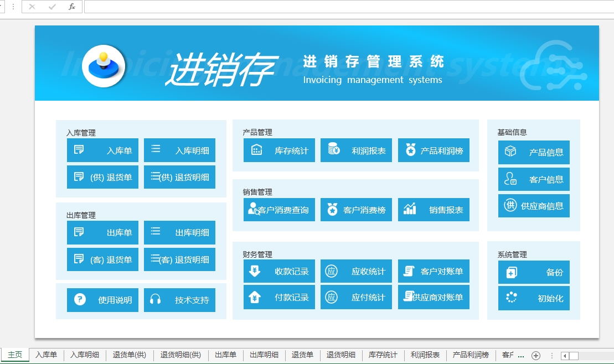Click the function fx icon in formula bar
Screen dimensions: 614x364
(71, 7)
